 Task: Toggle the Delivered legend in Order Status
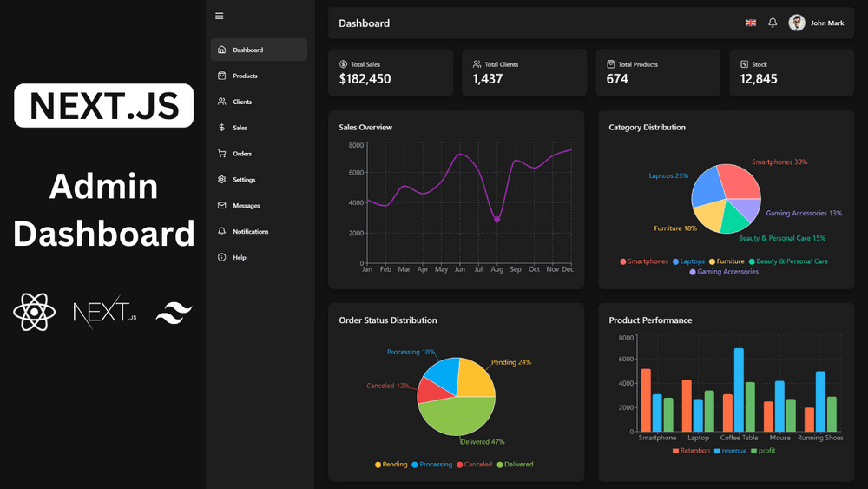pos(515,465)
